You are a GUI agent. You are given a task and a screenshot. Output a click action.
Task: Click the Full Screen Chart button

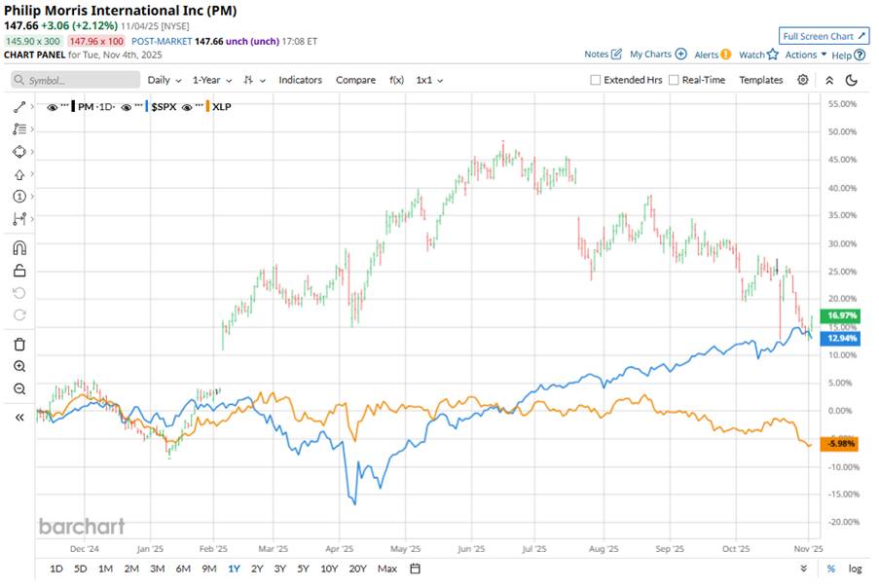coord(824,36)
